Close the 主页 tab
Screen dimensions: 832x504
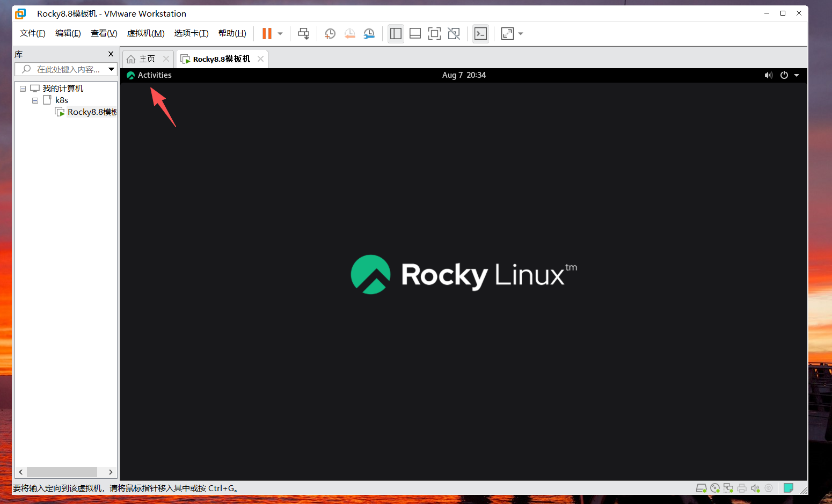(166, 59)
